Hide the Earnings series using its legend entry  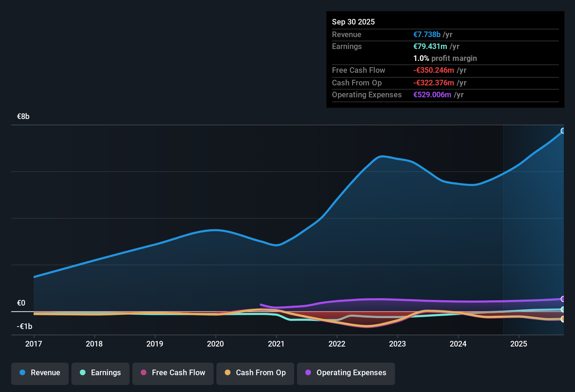[x=101, y=373]
